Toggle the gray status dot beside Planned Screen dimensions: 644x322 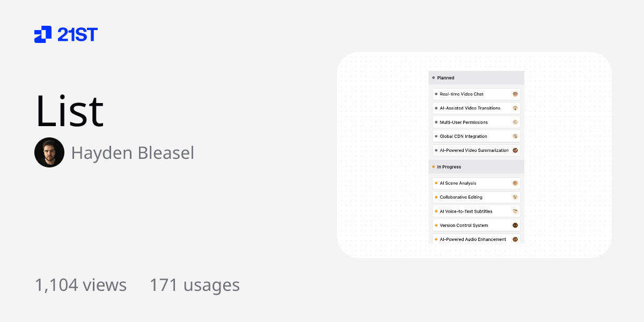[x=433, y=77]
